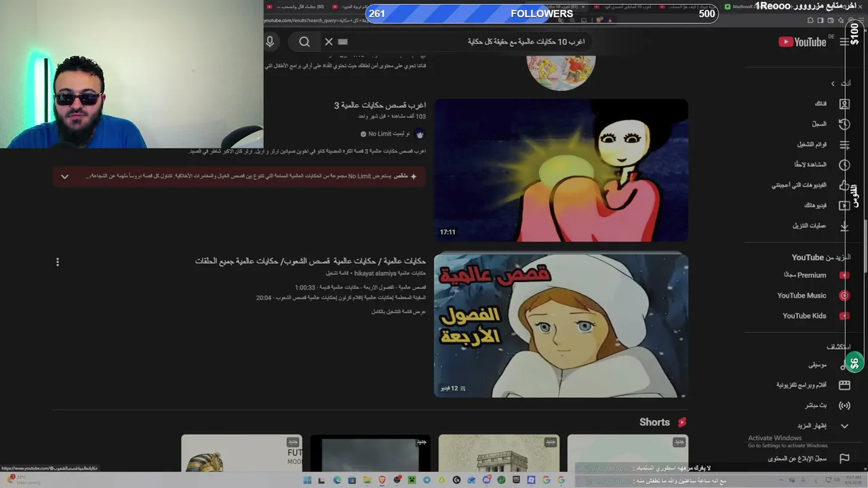Open Microsoft Edge from the taskbar
Screen dimensions: 868x488
point(337,480)
